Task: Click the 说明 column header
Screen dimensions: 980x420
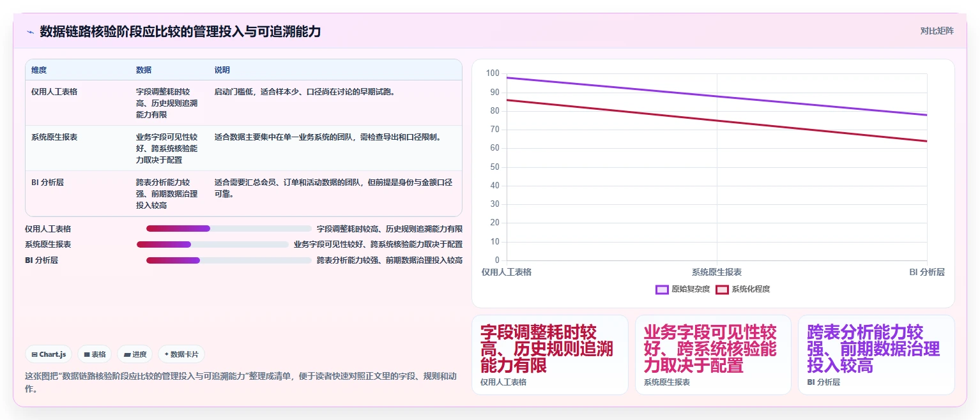Action: pyautogui.click(x=222, y=70)
